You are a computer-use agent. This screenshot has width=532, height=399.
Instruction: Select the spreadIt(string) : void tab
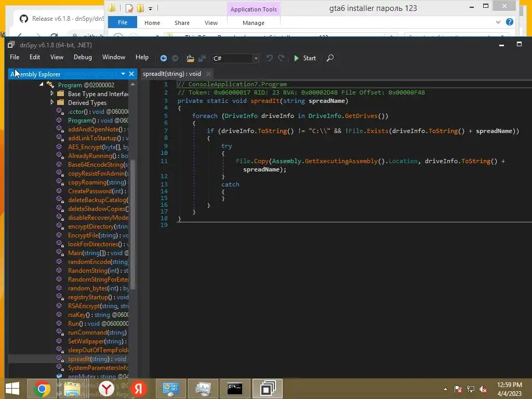tap(171, 74)
